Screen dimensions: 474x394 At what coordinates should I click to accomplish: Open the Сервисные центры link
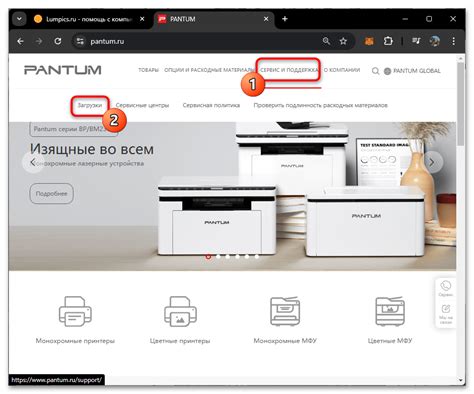click(x=142, y=105)
